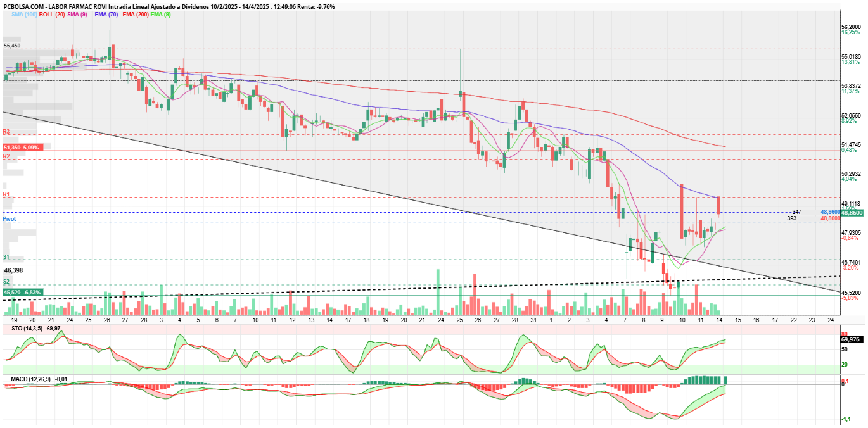Click the green 69,976 stochastic value tag
This screenshot has height=428, width=868.
852,339
